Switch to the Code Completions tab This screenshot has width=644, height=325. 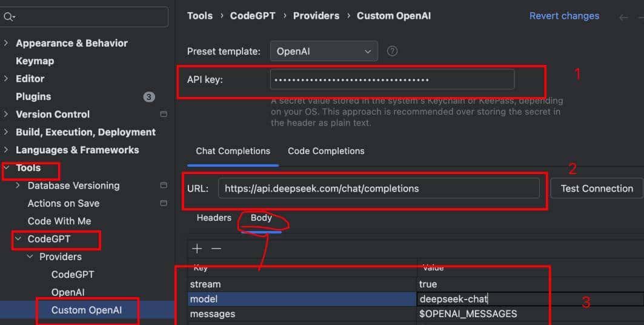click(x=326, y=151)
